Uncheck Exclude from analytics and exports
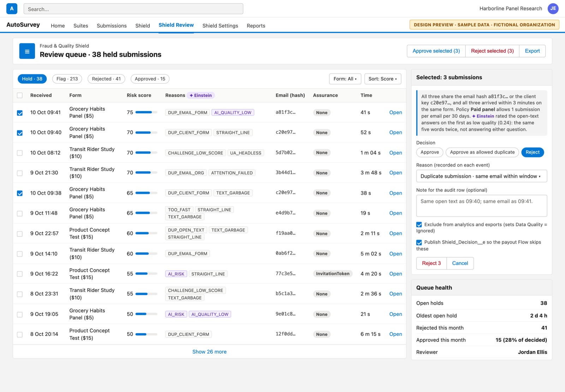Screen dimensions: 565x392 [419, 225]
